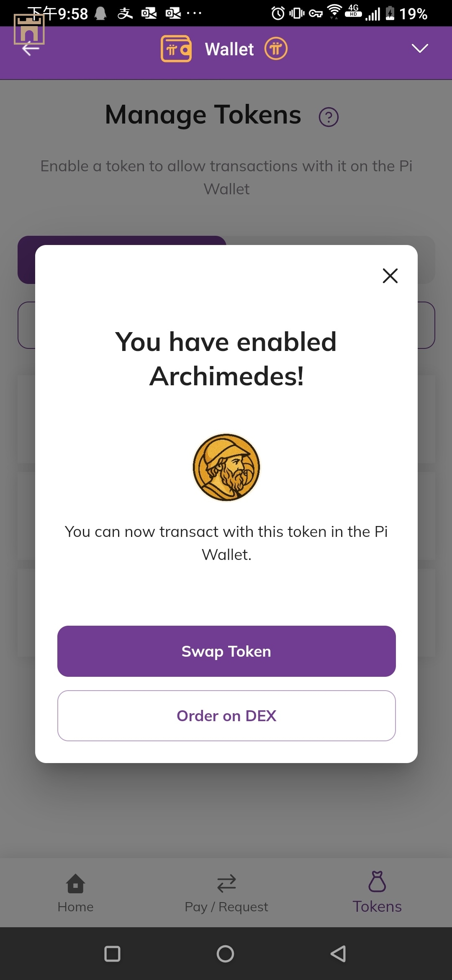
Task: Tap the Wallet title text
Action: pyautogui.click(x=229, y=49)
